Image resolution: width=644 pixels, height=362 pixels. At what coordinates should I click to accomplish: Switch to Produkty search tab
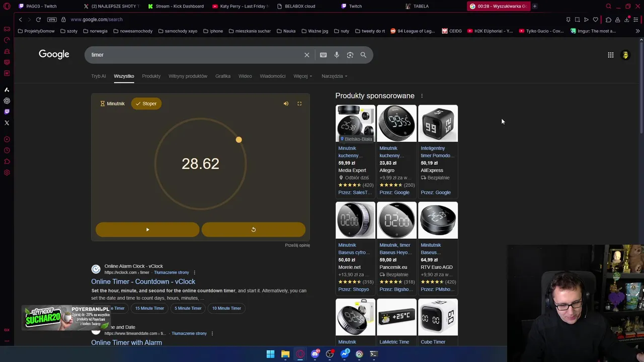151,76
